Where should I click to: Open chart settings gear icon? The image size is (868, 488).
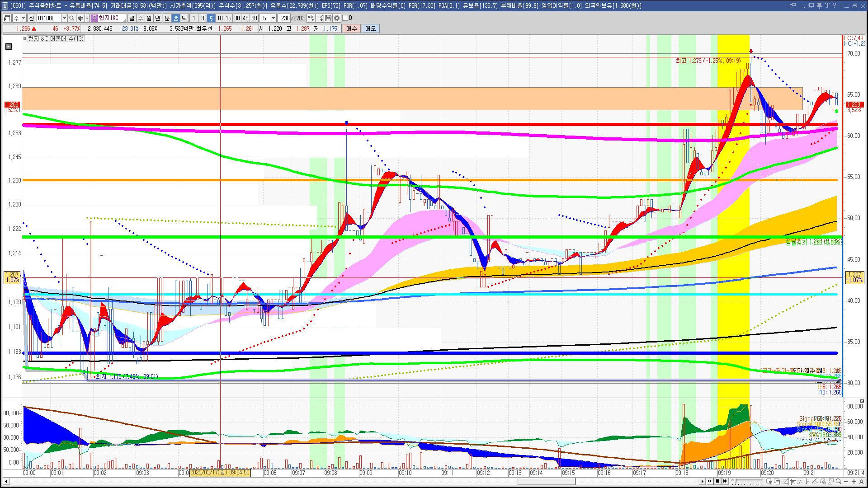point(337,18)
